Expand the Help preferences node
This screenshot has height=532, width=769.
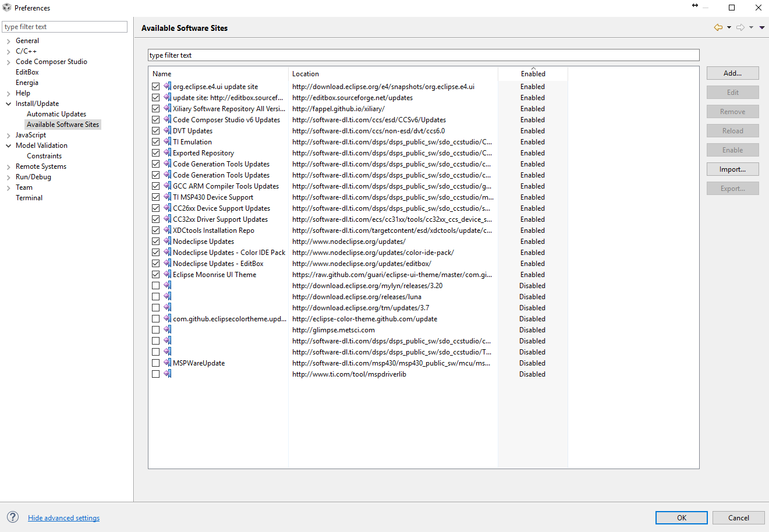click(8, 93)
